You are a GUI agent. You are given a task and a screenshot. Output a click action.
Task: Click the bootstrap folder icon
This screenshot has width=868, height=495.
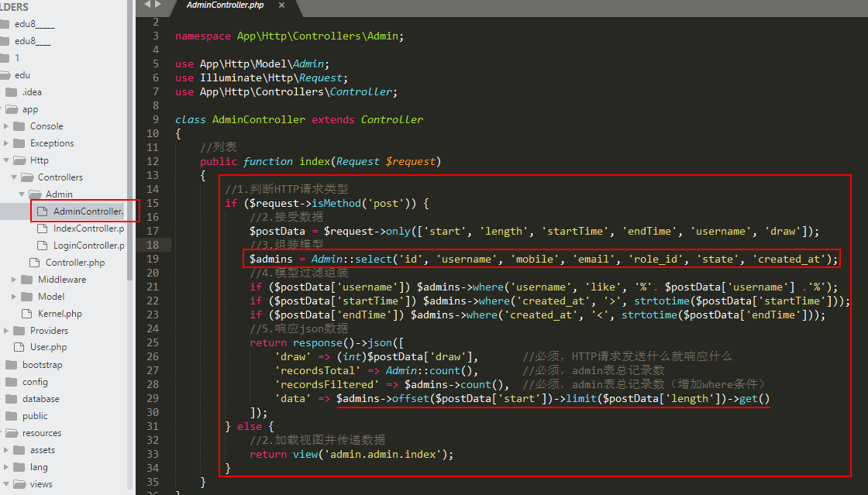click(11, 365)
